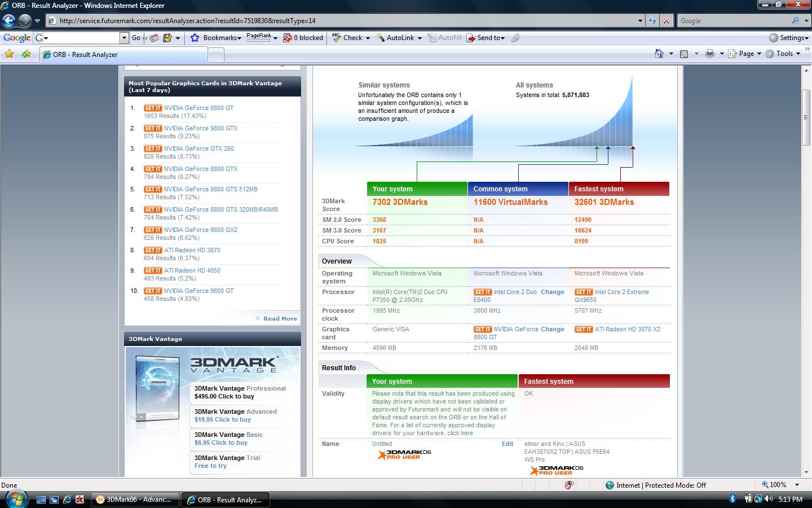The width and height of the screenshot is (812, 508).
Task: Click the popup blocker '0 blocked' icon
Action: [x=288, y=38]
